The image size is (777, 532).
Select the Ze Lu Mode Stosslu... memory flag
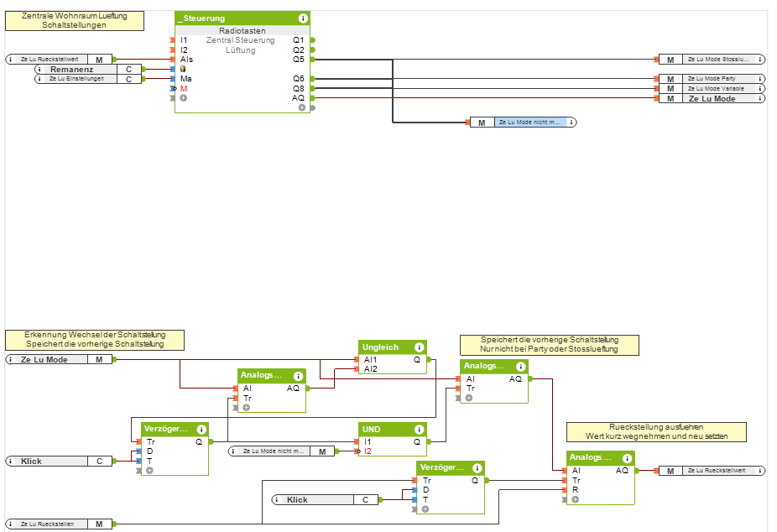(x=712, y=60)
